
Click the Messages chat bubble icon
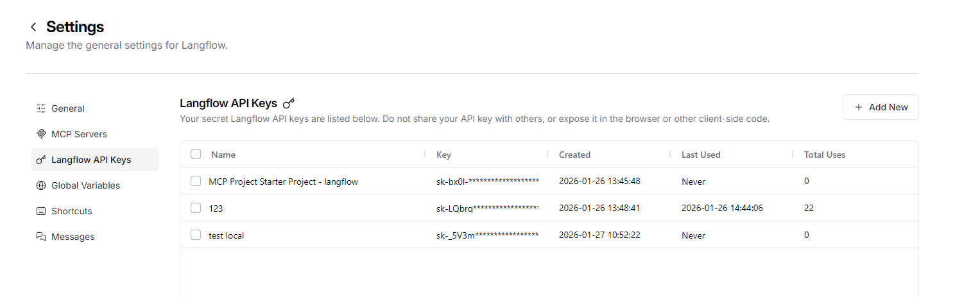[x=41, y=237]
